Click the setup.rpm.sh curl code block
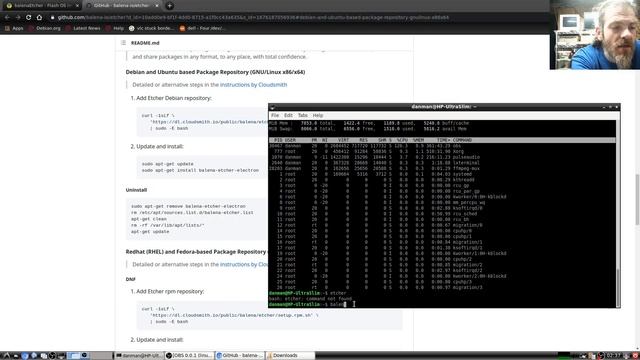The height and width of the screenshot is (360, 640). point(269,315)
